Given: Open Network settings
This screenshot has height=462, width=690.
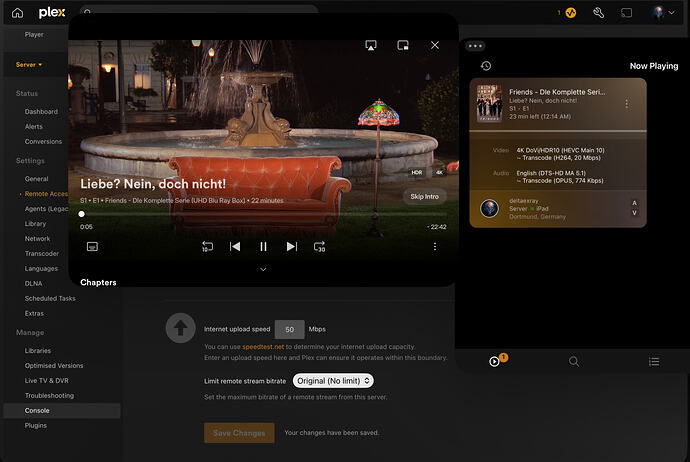Looking at the screenshot, I should click(x=37, y=239).
